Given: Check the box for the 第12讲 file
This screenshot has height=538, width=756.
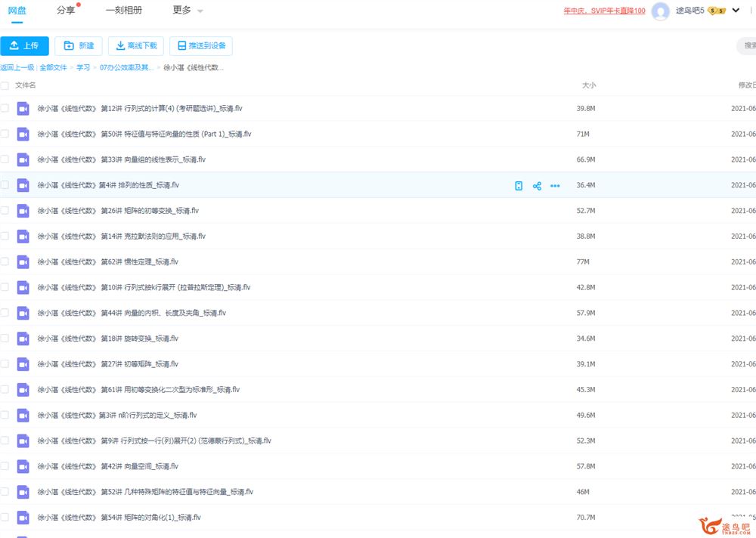Looking at the screenshot, I should tap(5, 109).
